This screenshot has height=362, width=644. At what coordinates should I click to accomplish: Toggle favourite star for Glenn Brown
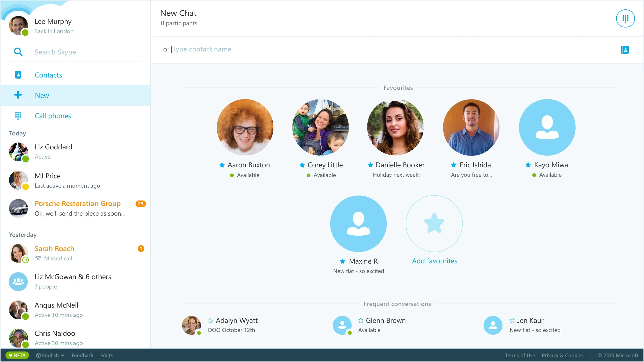tap(361, 320)
